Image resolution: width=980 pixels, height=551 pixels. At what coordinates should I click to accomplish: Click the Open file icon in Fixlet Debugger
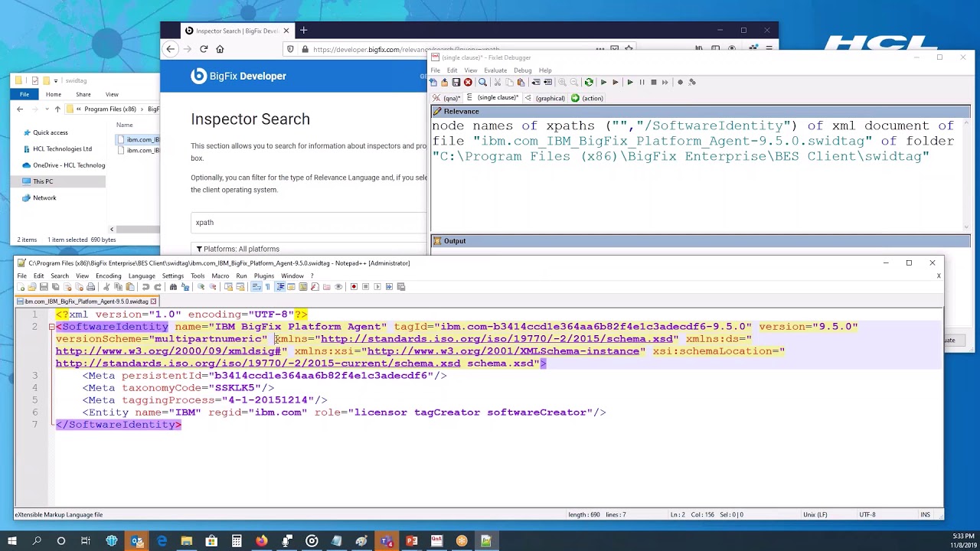click(445, 83)
